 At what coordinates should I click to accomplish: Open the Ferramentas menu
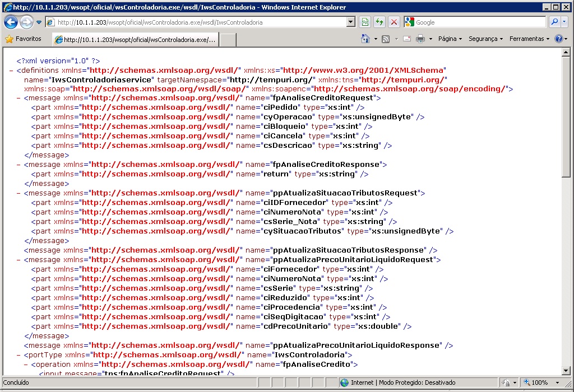click(530, 39)
